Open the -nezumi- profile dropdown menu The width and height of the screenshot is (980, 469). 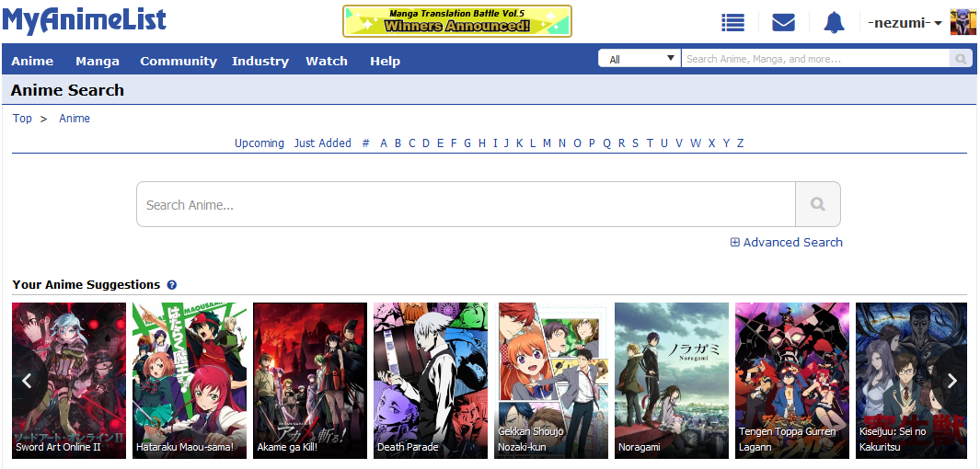[x=905, y=23]
